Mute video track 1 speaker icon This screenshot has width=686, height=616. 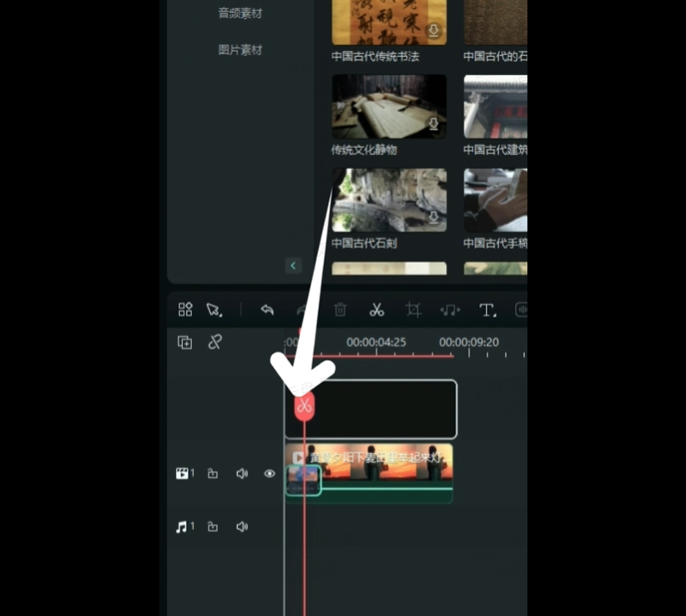coord(242,474)
